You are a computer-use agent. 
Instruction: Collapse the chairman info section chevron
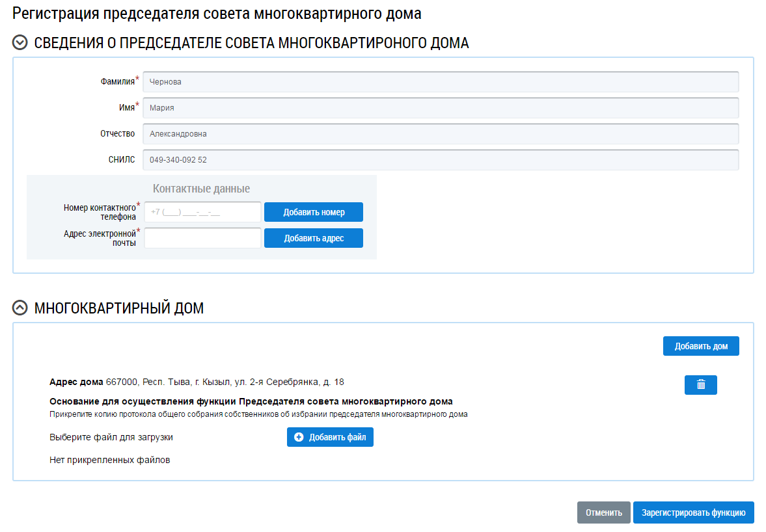point(21,43)
